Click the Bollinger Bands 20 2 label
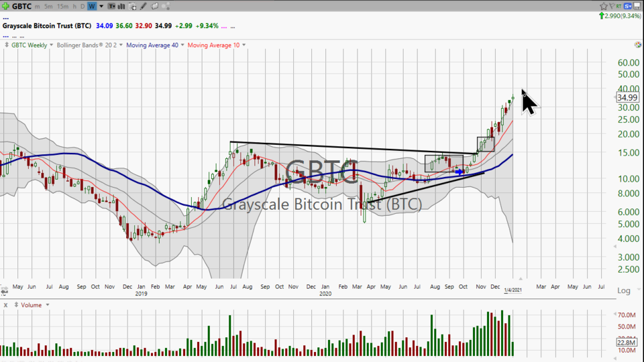 (x=87, y=45)
